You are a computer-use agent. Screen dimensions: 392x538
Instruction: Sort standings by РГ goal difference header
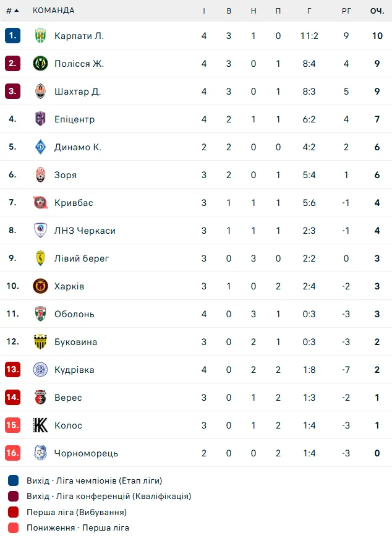pos(346,11)
